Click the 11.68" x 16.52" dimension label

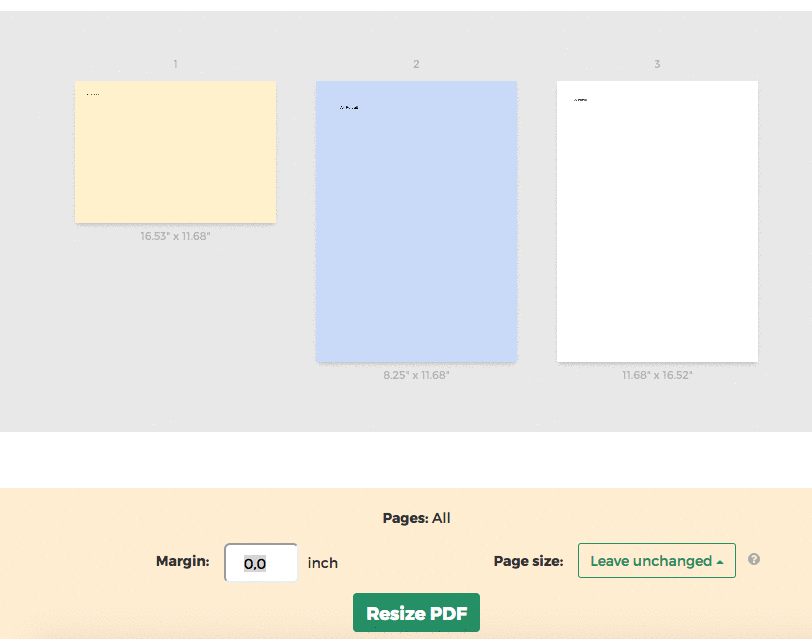pos(657,375)
